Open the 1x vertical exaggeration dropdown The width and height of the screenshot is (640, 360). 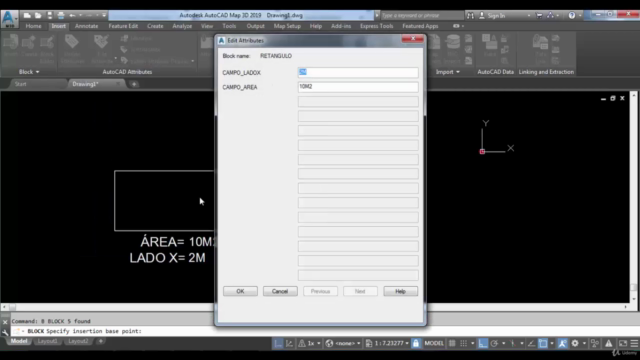(319, 344)
